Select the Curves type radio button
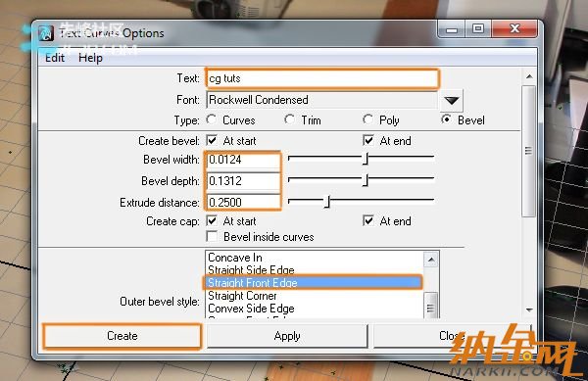Image resolution: width=588 pixels, height=381 pixels. (x=212, y=119)
